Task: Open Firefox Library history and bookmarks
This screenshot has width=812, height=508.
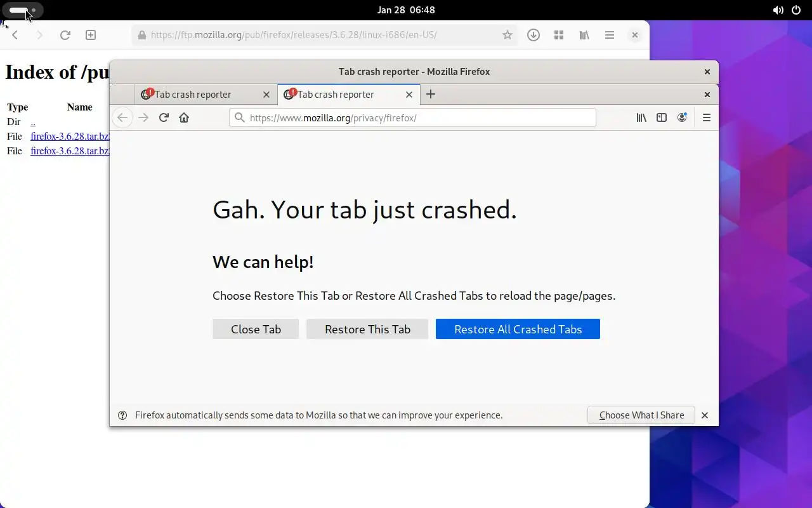Action: tap(641, 117)
